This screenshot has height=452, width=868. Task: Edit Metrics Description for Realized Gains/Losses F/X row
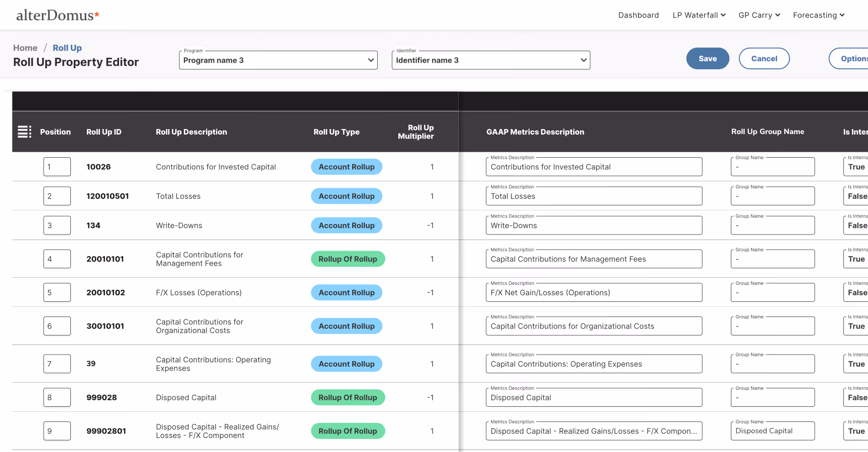coord(594,431)
